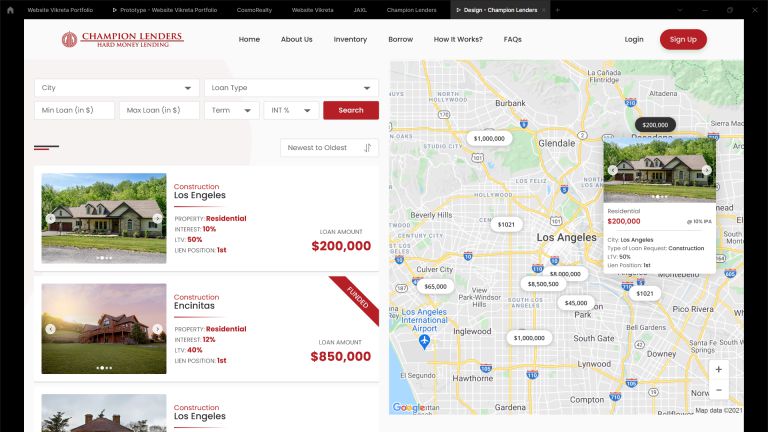Open the City dropdown
The height and width of the screenshot is (432, 768).
tap(117, 88)
